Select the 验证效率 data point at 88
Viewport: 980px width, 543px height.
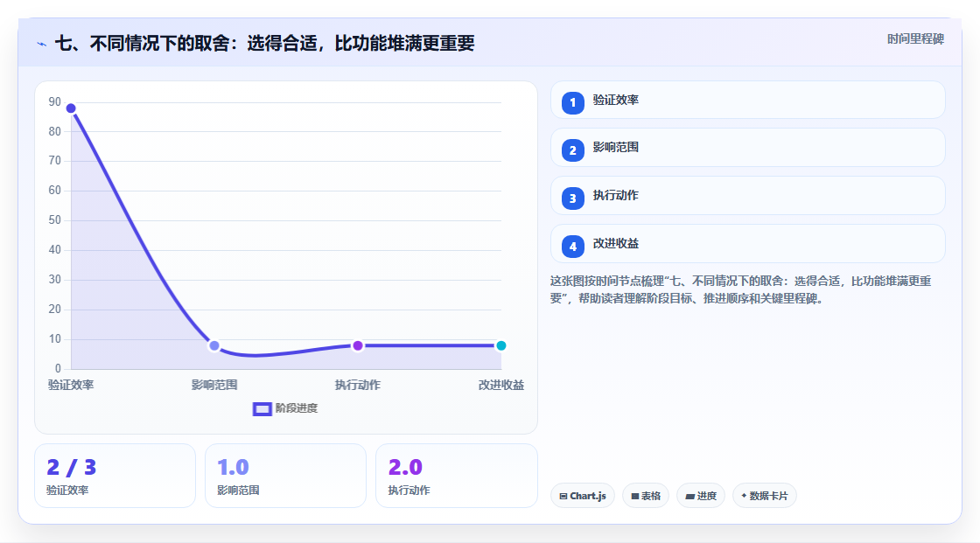71,108
